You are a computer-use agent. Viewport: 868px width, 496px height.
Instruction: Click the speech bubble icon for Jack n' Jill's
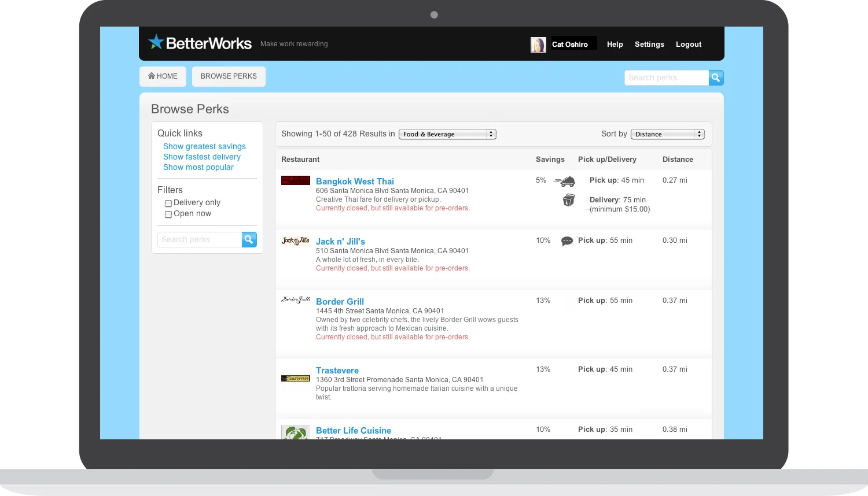click(567, 241)
